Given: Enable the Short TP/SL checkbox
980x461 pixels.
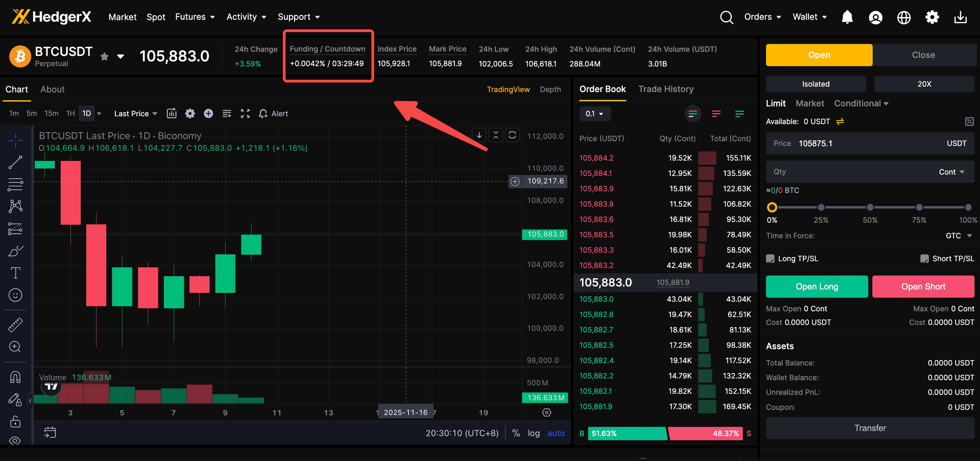Looking at the screenshot, I should click(x=924, y=258).
